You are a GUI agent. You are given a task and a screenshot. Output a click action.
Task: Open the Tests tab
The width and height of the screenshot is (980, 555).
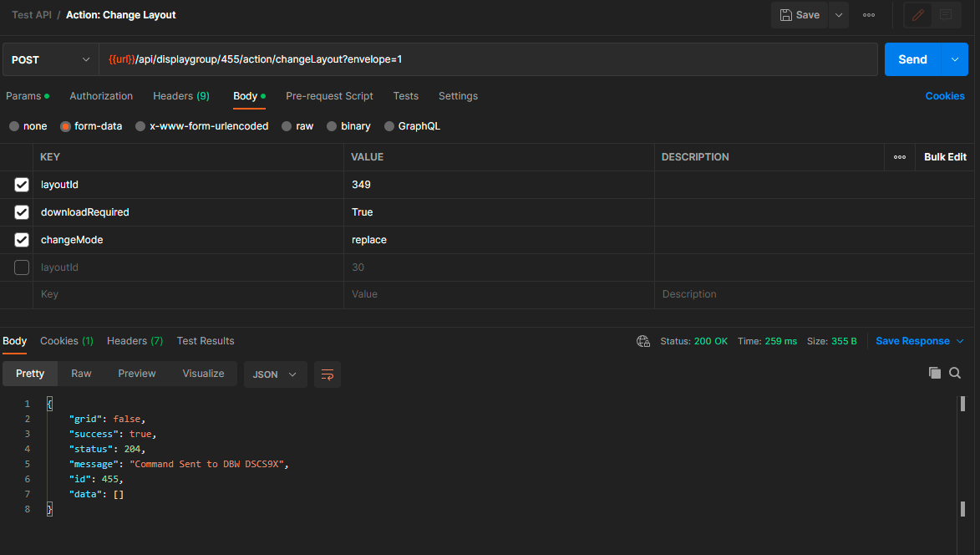click(406, 96)
